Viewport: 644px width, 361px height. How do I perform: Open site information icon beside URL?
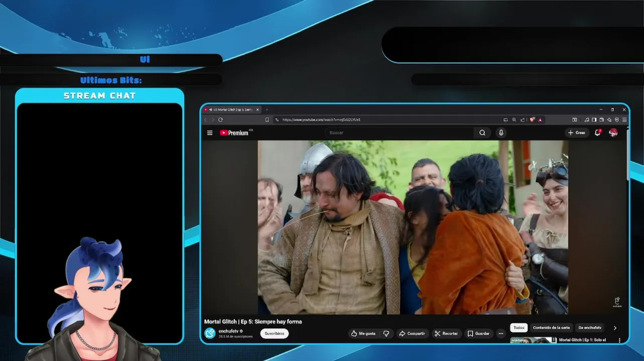(277, 120)
